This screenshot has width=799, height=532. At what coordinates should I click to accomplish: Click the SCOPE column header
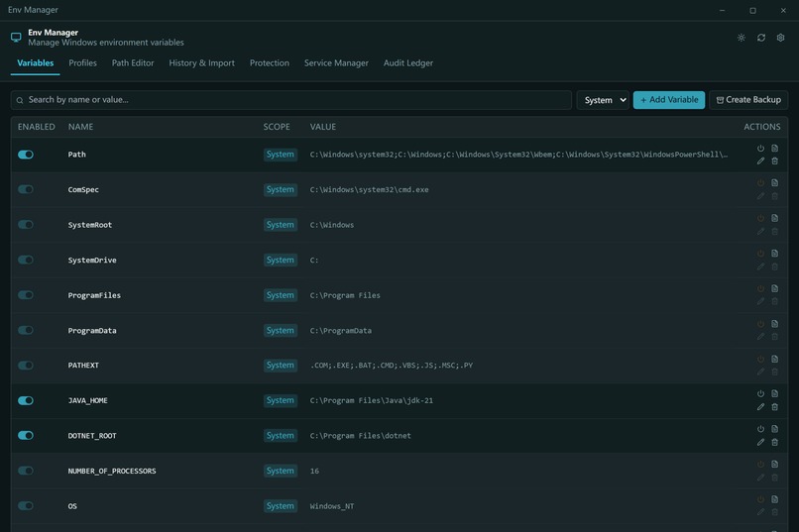tap(277, 127)
